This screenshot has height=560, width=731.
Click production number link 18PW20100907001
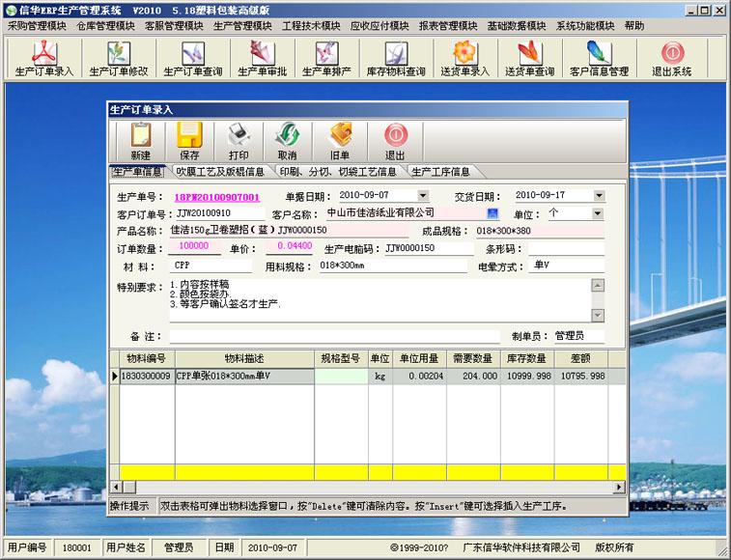pyautogui.click(x=217, y=197)
